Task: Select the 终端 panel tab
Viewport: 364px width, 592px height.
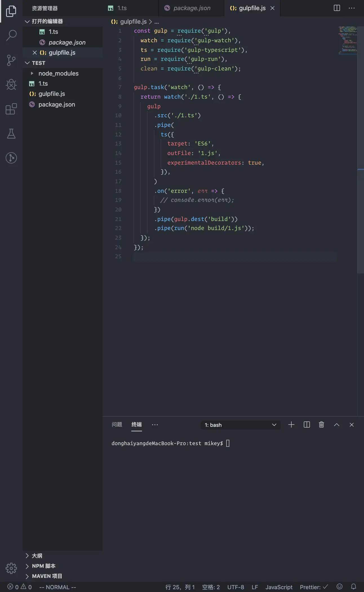Action: (x=137, y=425)
